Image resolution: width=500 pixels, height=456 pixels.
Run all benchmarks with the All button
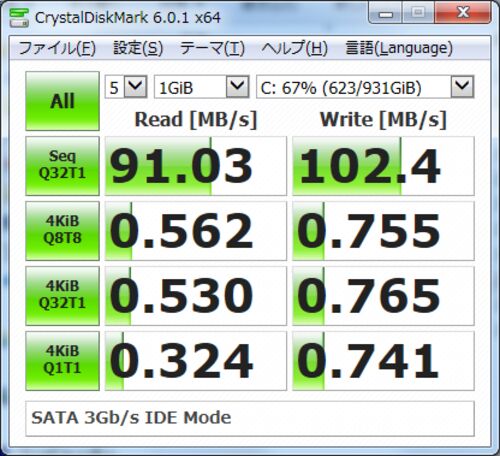click(62, 101)
